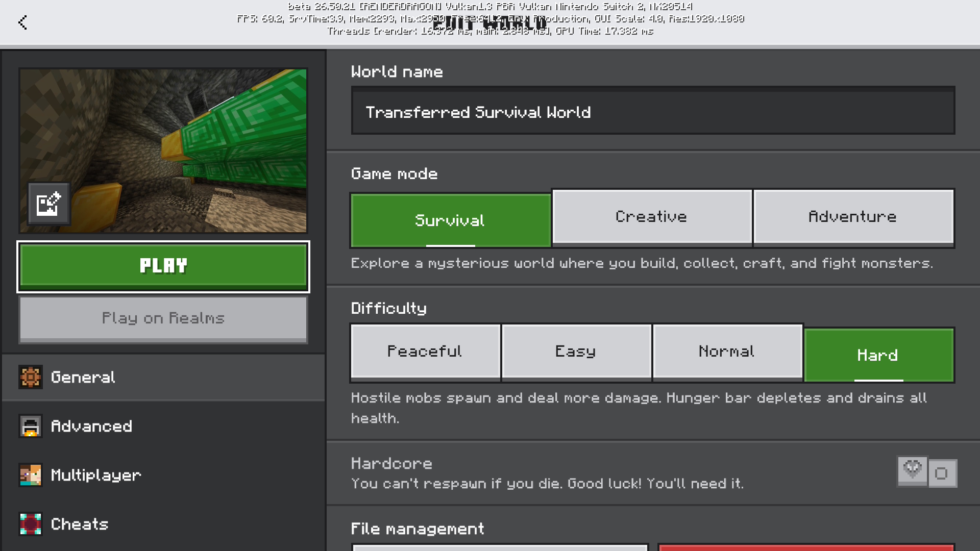980x551 pixels.
Task: Set difficulty to Normal
Action: pyautogui.click(x=727, y=352)
